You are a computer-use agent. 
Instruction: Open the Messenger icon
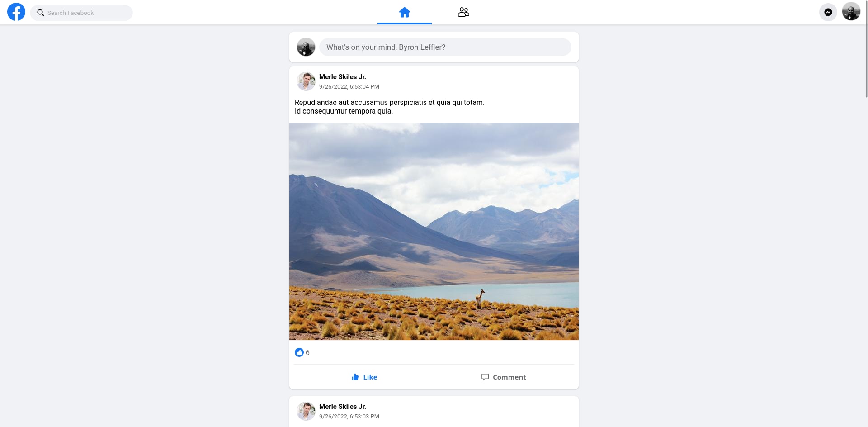pyautogui.click(x=828, y=12)
